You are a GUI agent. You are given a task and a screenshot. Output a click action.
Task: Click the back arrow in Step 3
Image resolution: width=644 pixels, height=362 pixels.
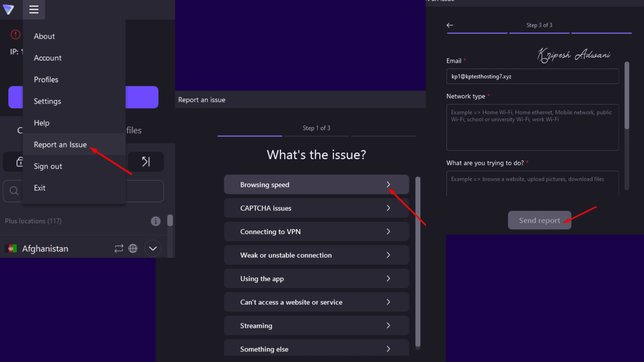click(450, 25)
